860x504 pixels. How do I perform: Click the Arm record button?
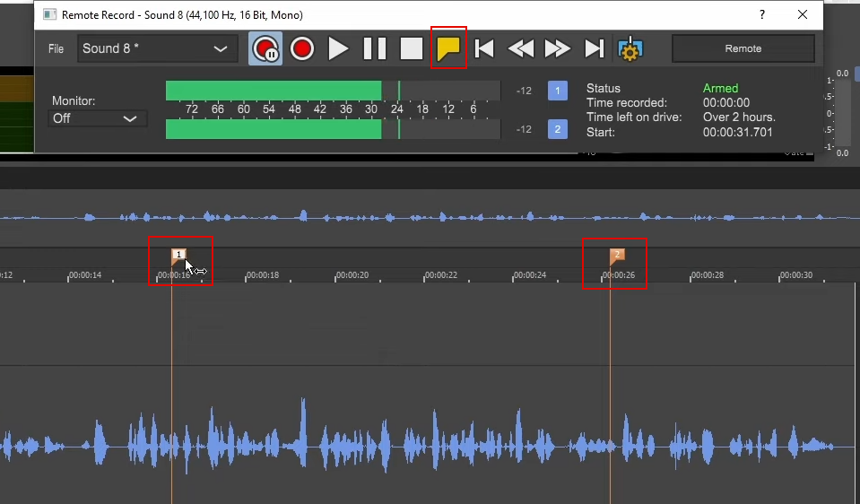click(265, 48)
